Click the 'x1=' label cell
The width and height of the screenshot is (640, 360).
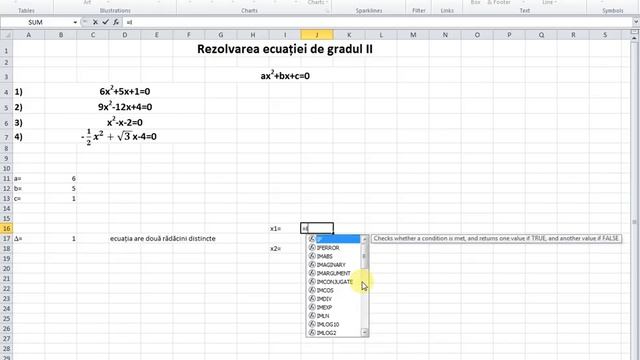click(285, 229)
